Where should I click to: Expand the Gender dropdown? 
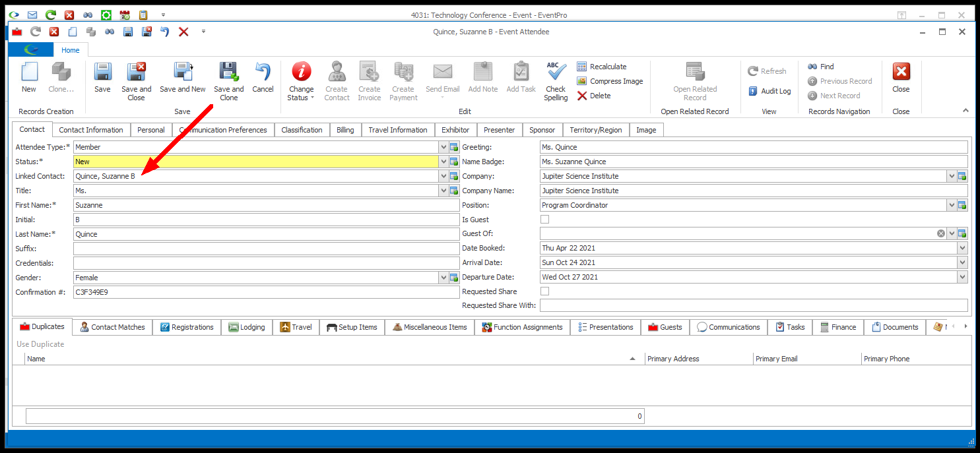coord(443,278)
